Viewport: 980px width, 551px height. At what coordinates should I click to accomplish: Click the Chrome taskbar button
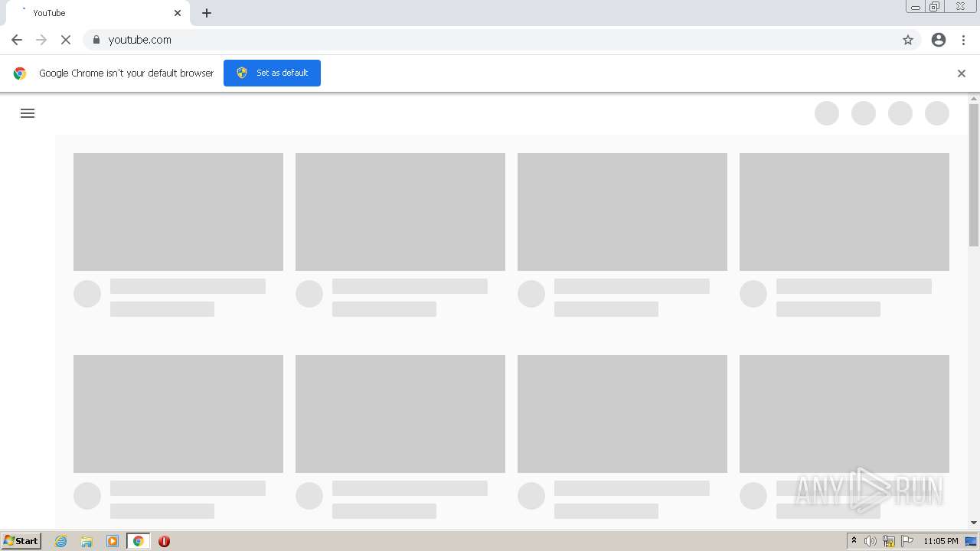click(138, 541)
